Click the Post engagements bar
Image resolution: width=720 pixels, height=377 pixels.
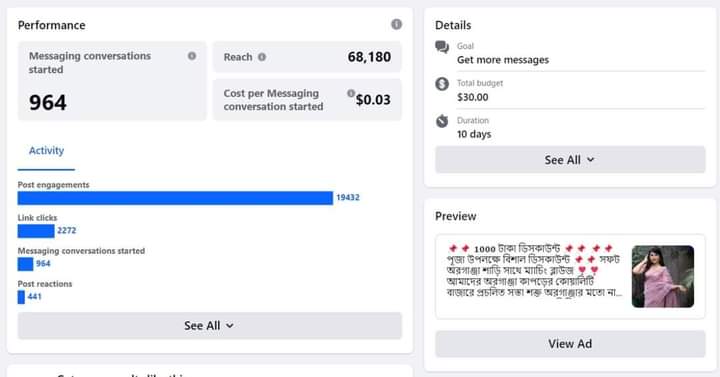tap(175, 198)
